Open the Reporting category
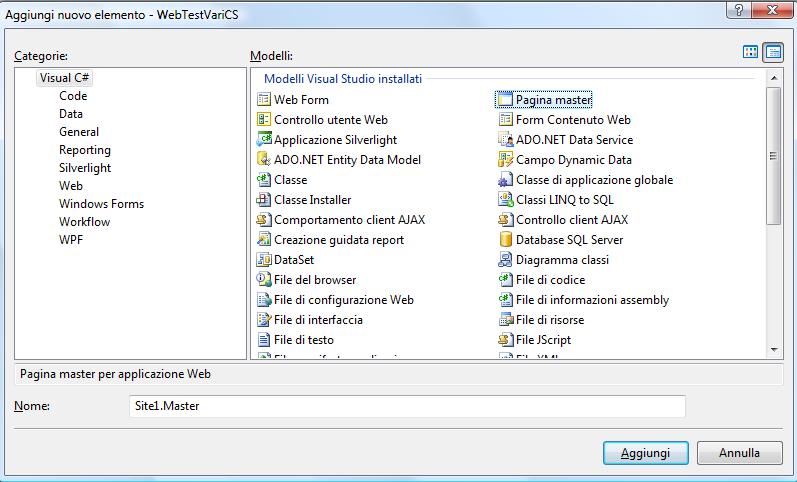The image size is (797, 482). click(x=85, y=150)
